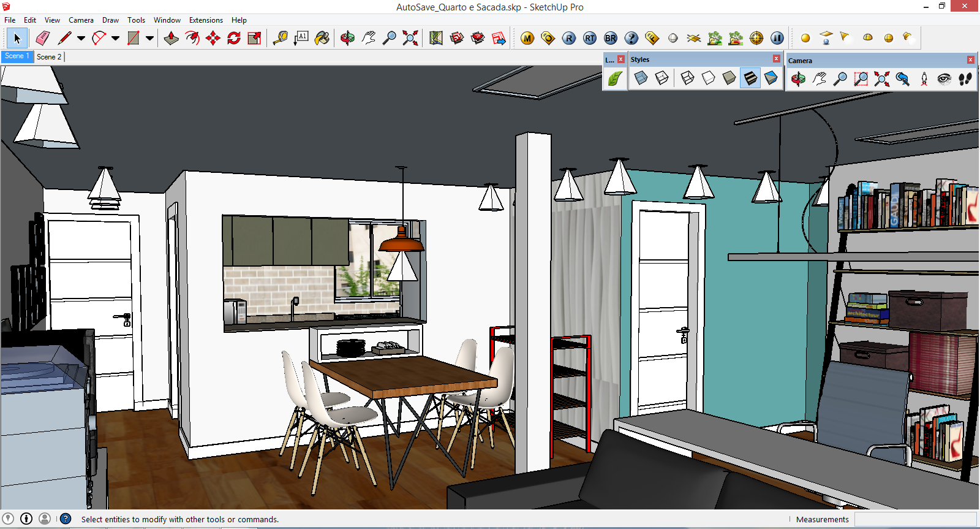980x529 pixels.
Task: Click the Rotate tool icon
Action: (x=234, y=38)
